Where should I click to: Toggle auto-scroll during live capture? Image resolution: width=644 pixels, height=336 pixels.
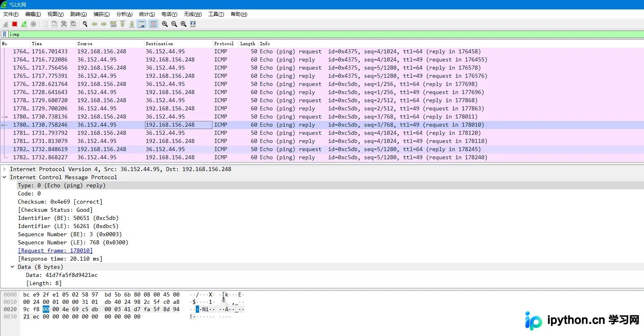(x=142, y=24)
